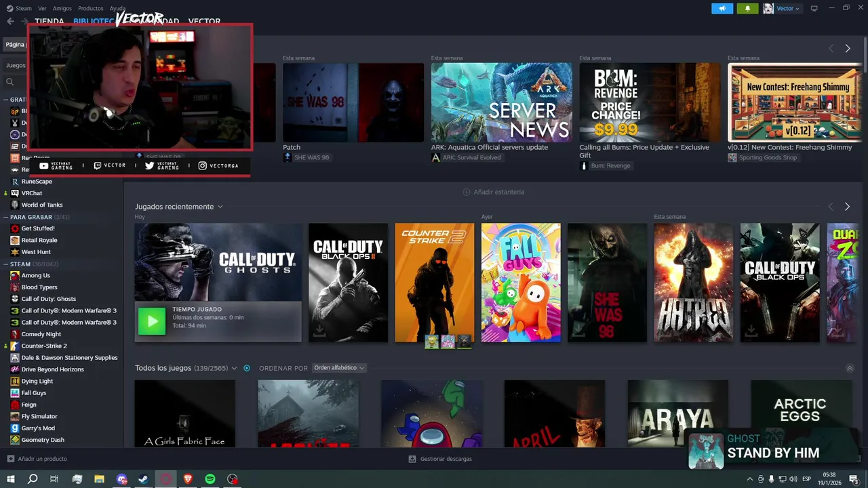Collapse the PARA GRABAR collection
Image resolution: width=868 pixels, height=488 pixels.
click(6, 217)
